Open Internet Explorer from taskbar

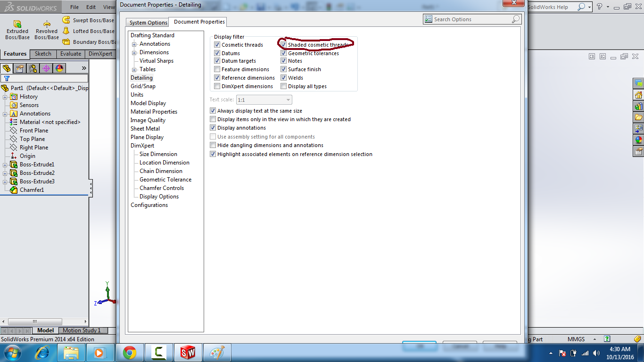42,352
